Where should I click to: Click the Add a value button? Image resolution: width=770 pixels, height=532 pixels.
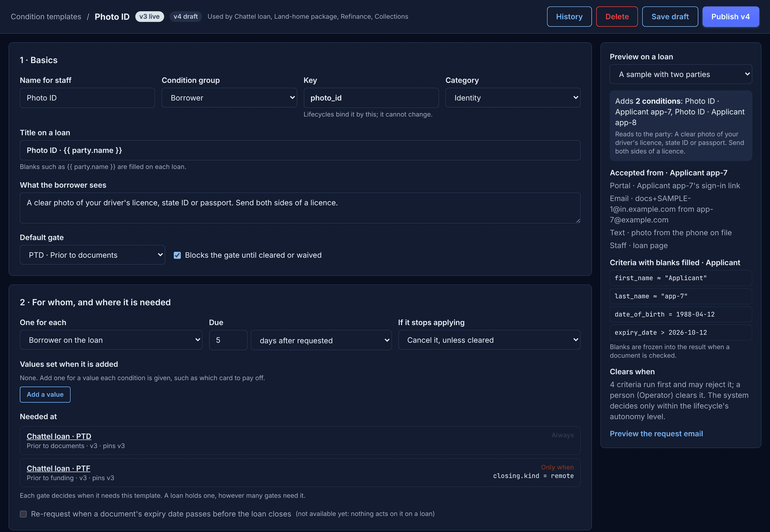click(x=45, y=395)
